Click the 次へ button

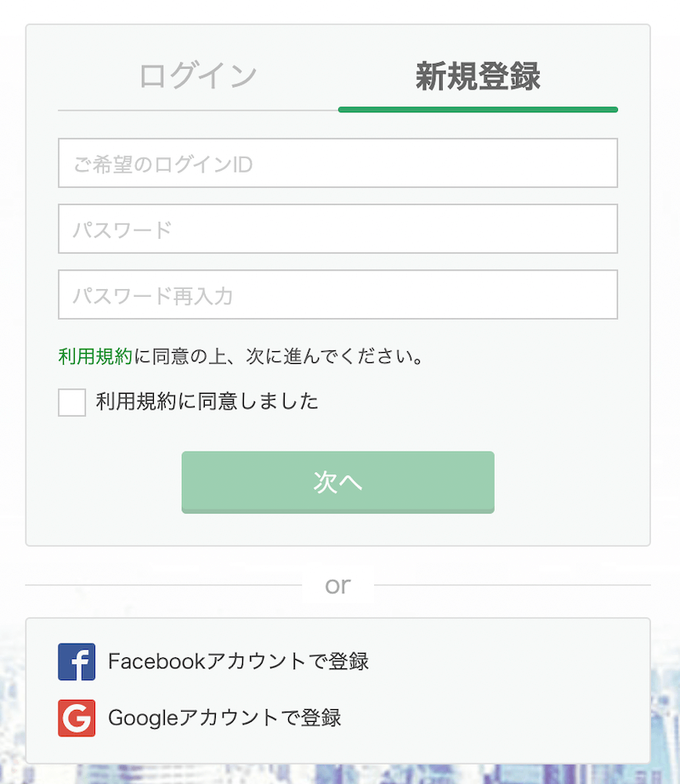337,482
